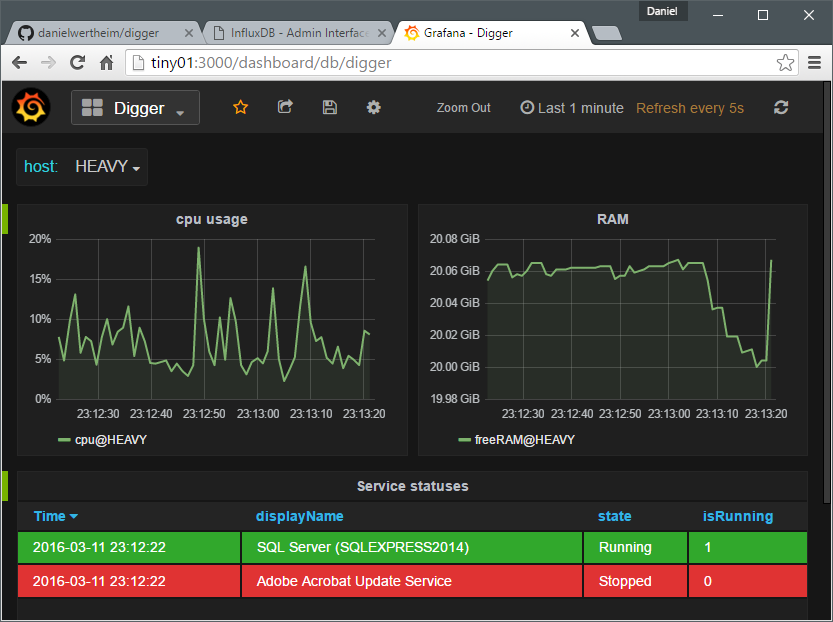Star the Digger dashboard
Image resolution: width=833 pixels, height=622 pixels.
pos(241,107)
